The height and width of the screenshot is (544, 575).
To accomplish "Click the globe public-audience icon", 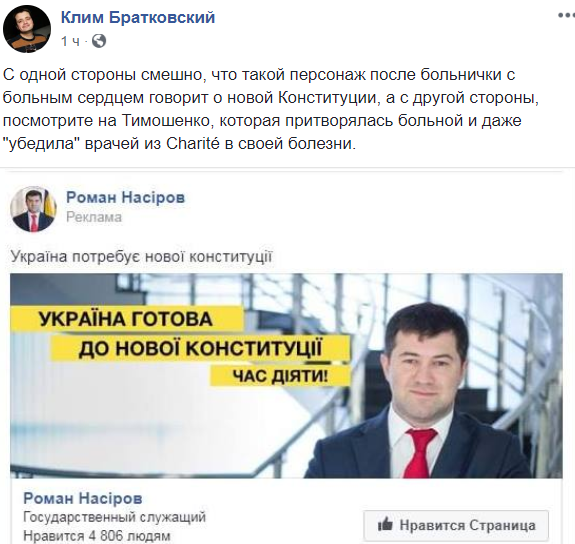I will pyautogui.click(x=99, y=41).
